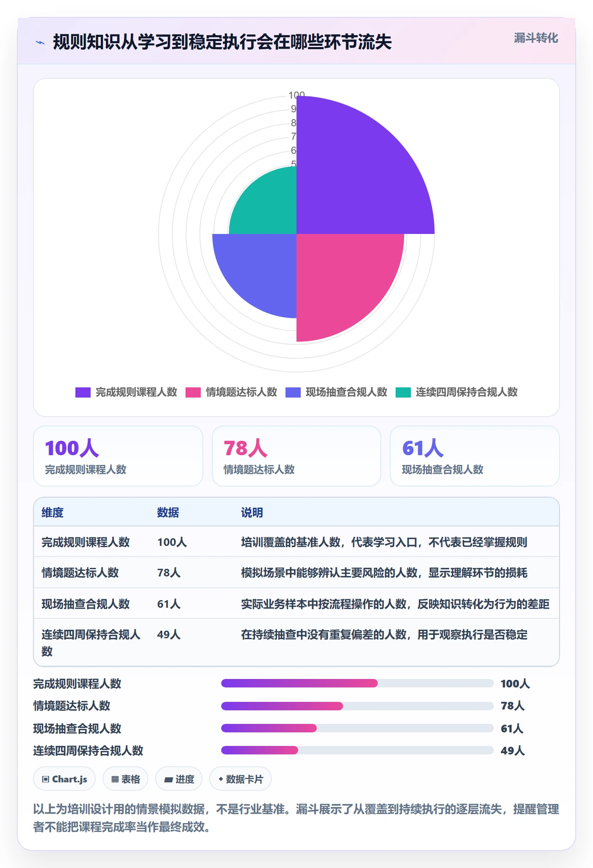Click the 数据 table column header
The height and width of the screenshot is (868, 593).
click(168, 512)
